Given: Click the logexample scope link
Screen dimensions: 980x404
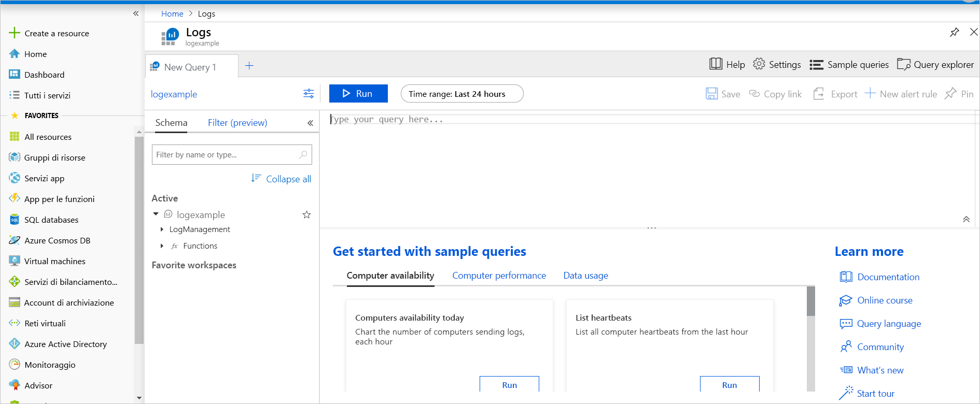Looking at the screenshot, I should point(174,94).
